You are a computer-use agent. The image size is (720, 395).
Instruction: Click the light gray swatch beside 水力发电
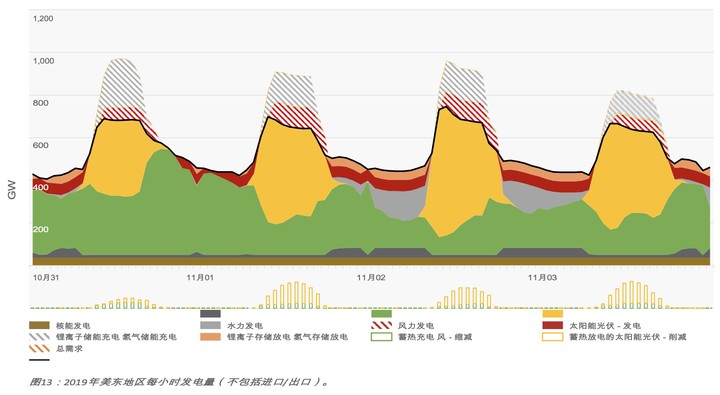tap(210, 325)
